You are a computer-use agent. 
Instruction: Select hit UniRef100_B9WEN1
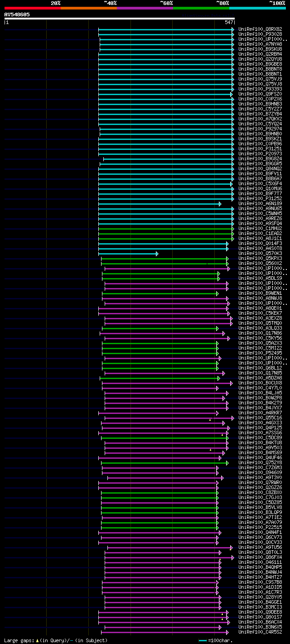[260, 293]
